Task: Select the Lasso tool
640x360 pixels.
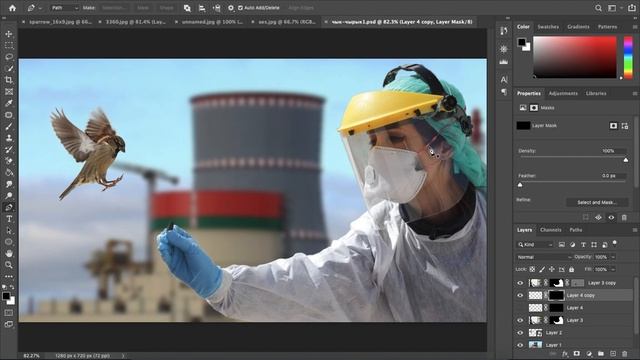Action: 9,57
